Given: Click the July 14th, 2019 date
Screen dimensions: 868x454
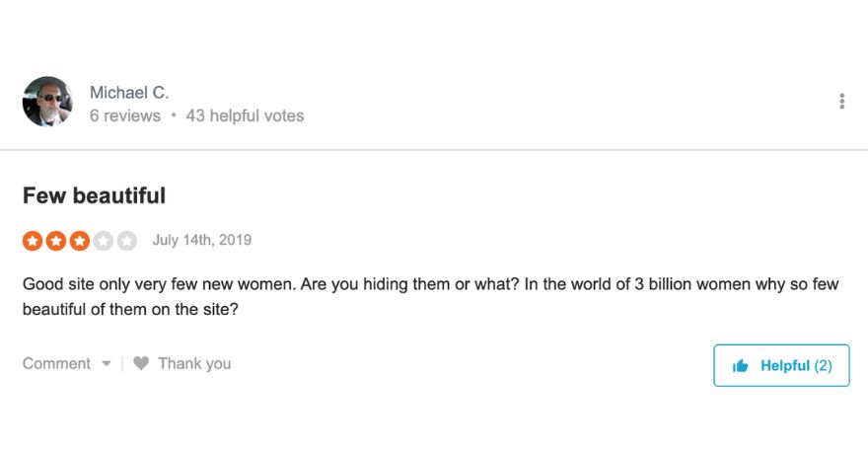Looking at the screenshot, I should 202,240.
